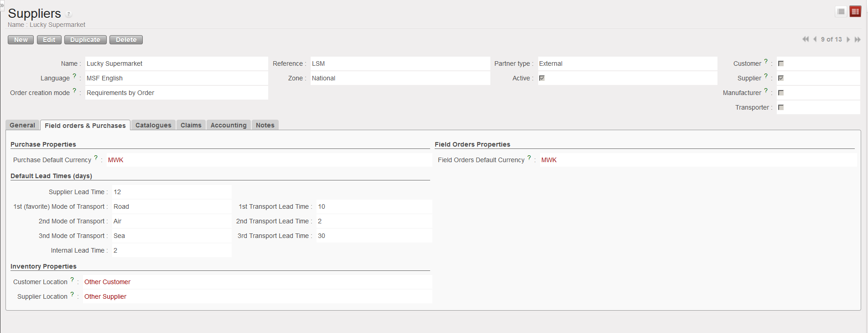Screen dimensions: 868x333
Task: Open the General tab
Action: click(x=22, y=125)
